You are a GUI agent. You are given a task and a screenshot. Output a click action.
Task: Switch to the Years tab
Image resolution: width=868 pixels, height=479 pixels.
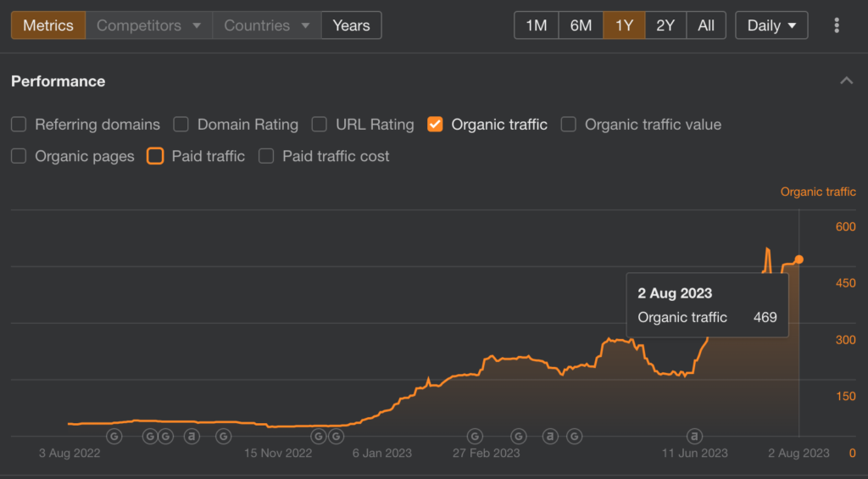point(351,25)
